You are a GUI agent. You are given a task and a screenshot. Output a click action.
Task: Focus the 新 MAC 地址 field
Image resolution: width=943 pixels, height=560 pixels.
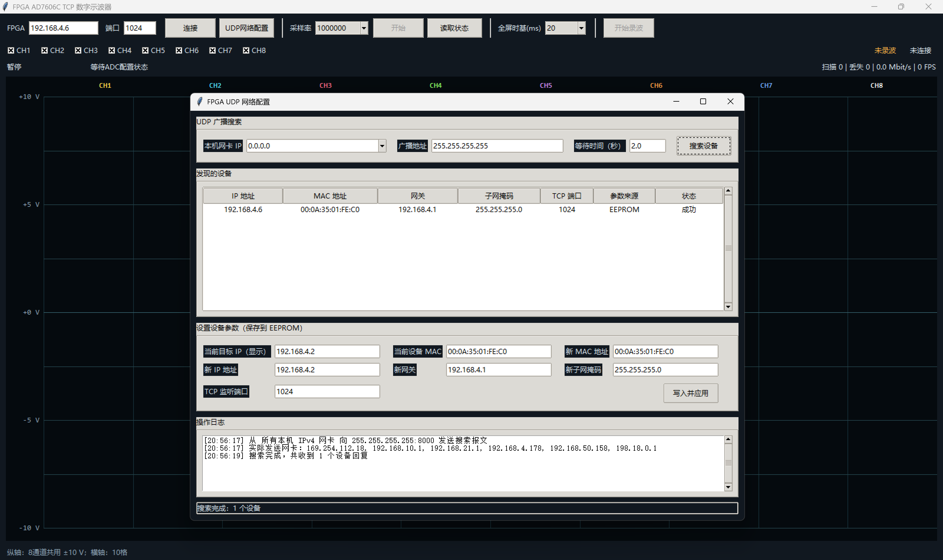(665, 351)
